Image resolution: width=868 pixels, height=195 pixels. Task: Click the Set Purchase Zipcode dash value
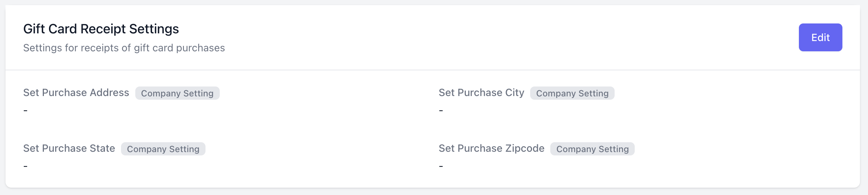click(x=441, y=166)
